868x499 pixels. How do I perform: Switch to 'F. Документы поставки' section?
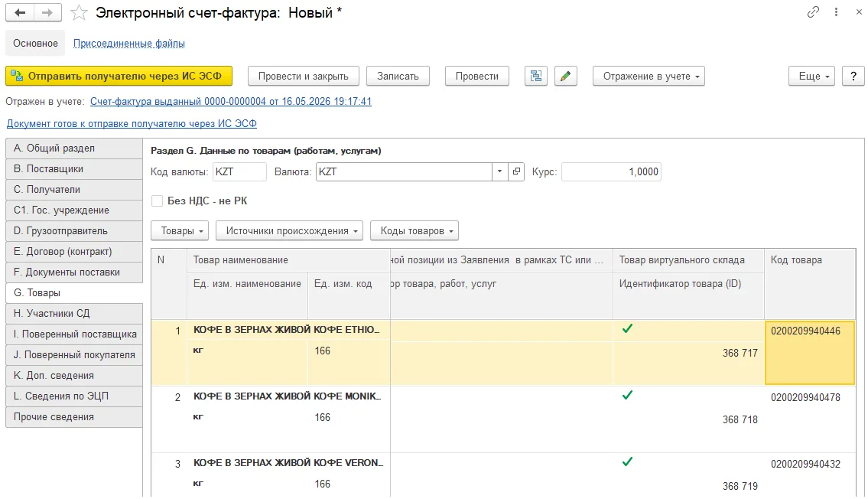[74, 272]
